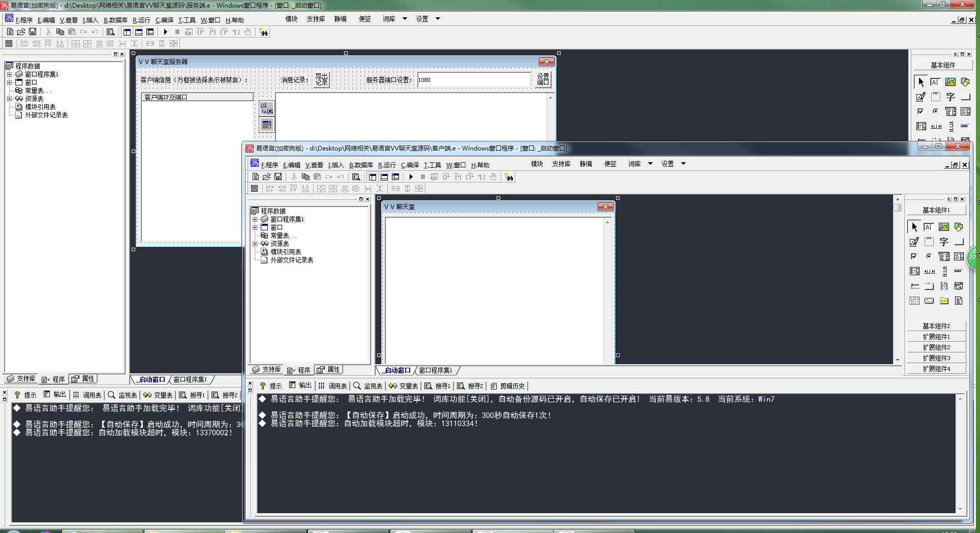Click server socket component icon on server form
This screenshot has height=533, width=980.
267,108
